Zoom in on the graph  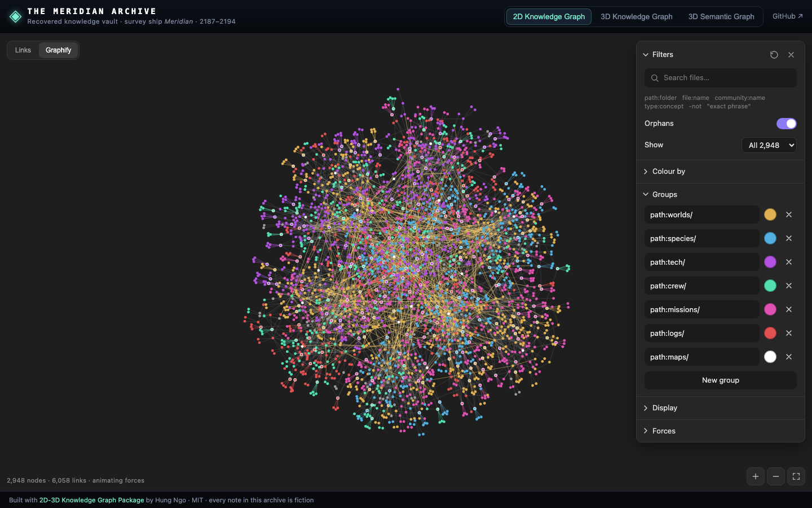coord(756,476)
